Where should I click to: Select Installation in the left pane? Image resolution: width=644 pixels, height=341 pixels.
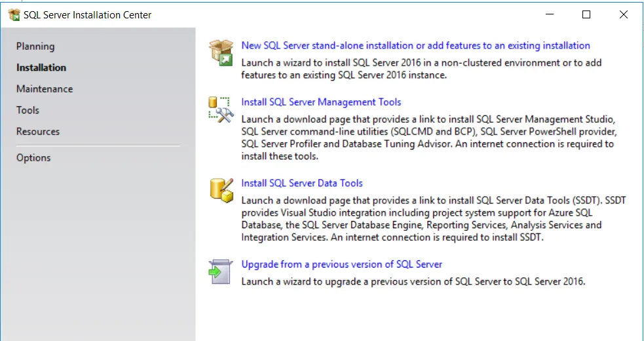click(x=41, y=68)
